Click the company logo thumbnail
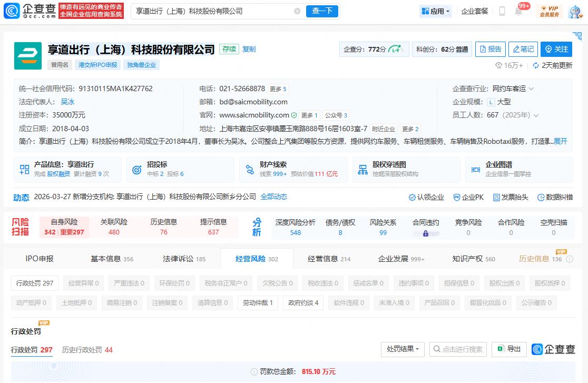The width and height of the screenshot is (588, 383). click(x=28, y=56)
